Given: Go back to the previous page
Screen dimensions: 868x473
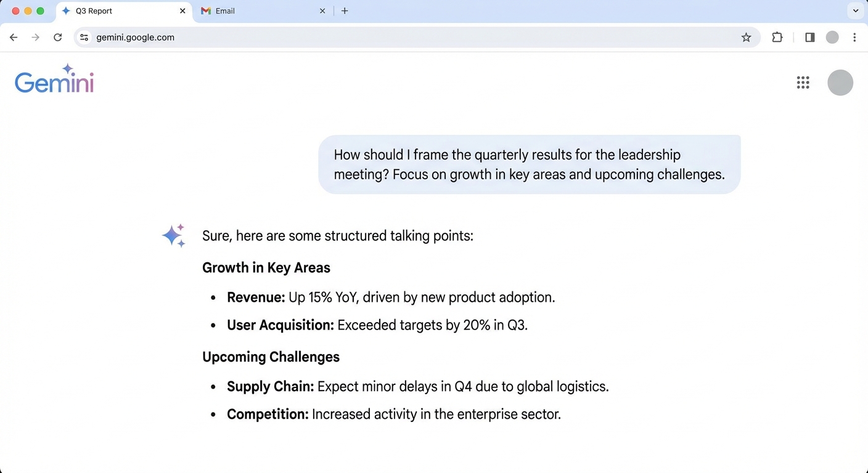Looking at the screenshot, I should 14,38.
